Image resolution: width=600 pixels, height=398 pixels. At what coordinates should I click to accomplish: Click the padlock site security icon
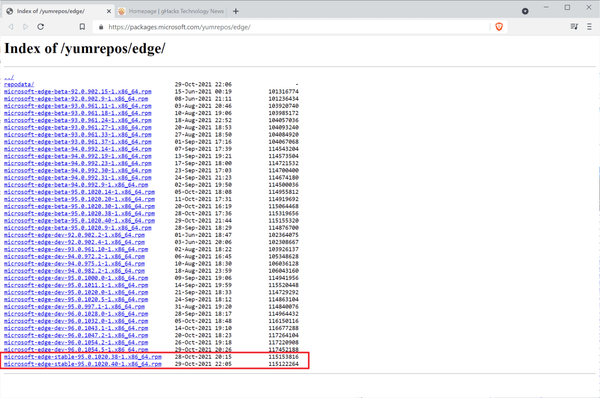(101, 27)
